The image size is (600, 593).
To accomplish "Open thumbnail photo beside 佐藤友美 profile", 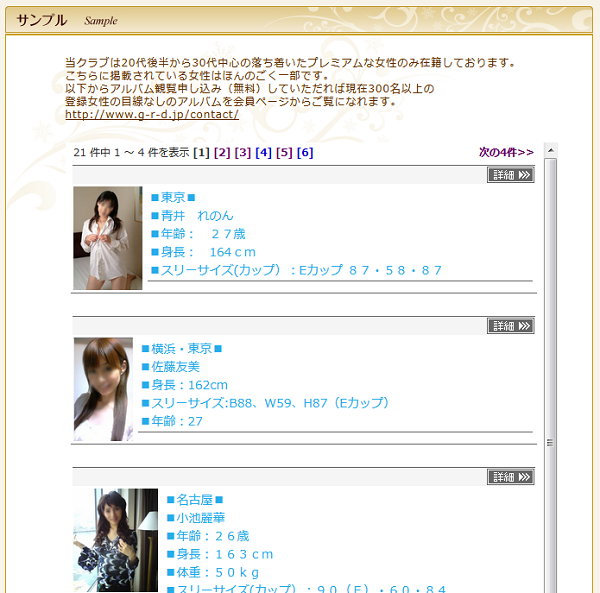I will point(103,389).
